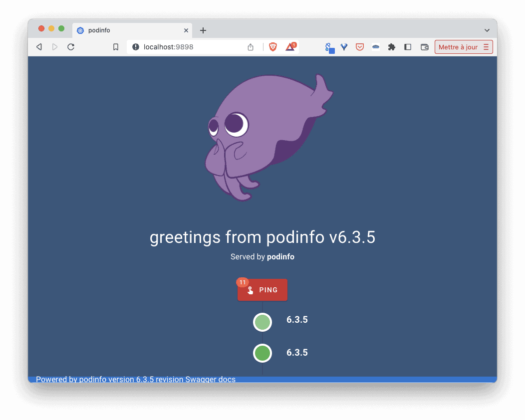Viewport: 525px width, 420px height.
Task: Reload the podinfo page
Action: click(71, 47)
